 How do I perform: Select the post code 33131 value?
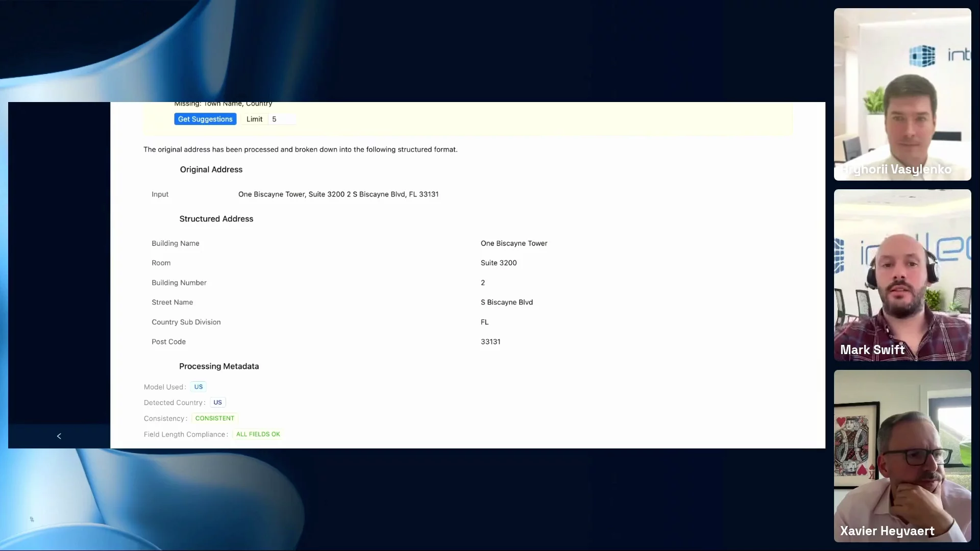491,342
